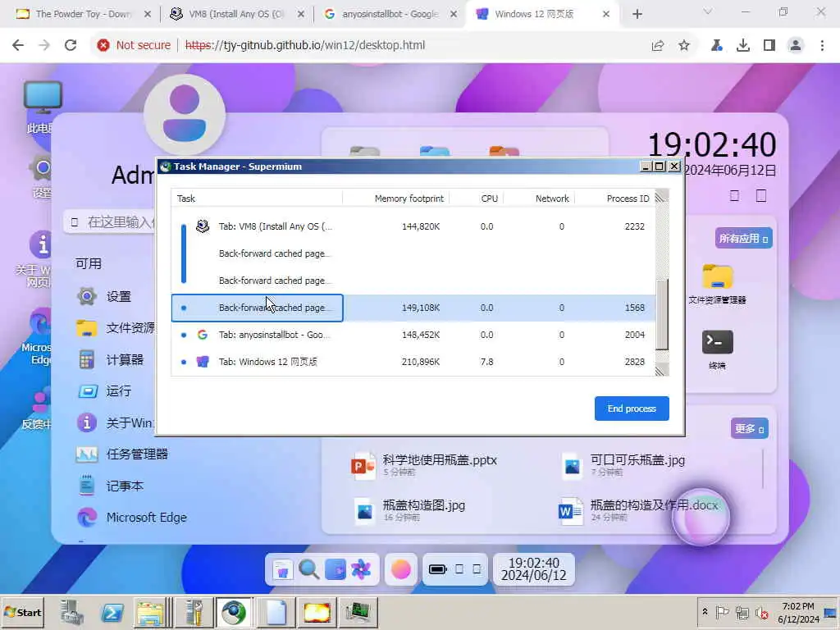840x630 pixels.
Task: Open the Win12 dock clock and date
Action: click(533, 569)
